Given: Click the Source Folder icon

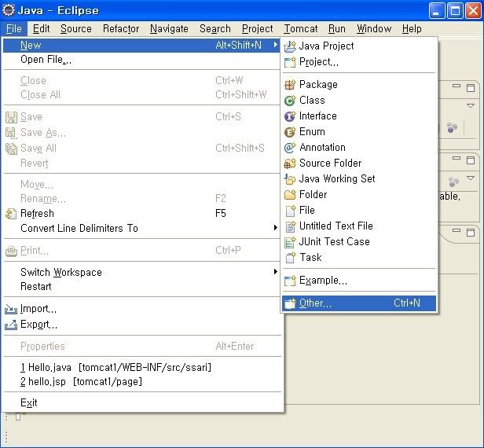Looking at the screenshot, I should pyautogui.click(x=290, y=163).
